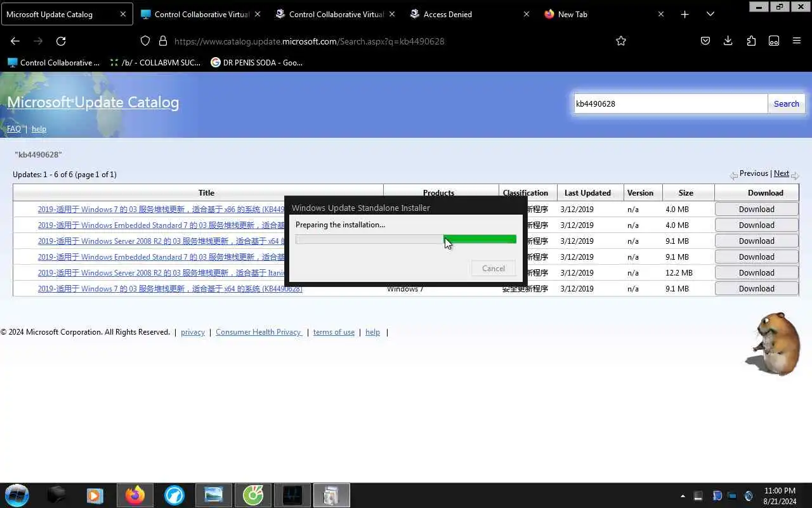Switch to Firefox in the taskbar
The width and height of the screenshot is (812, 508).
click(x=134, y=495)
